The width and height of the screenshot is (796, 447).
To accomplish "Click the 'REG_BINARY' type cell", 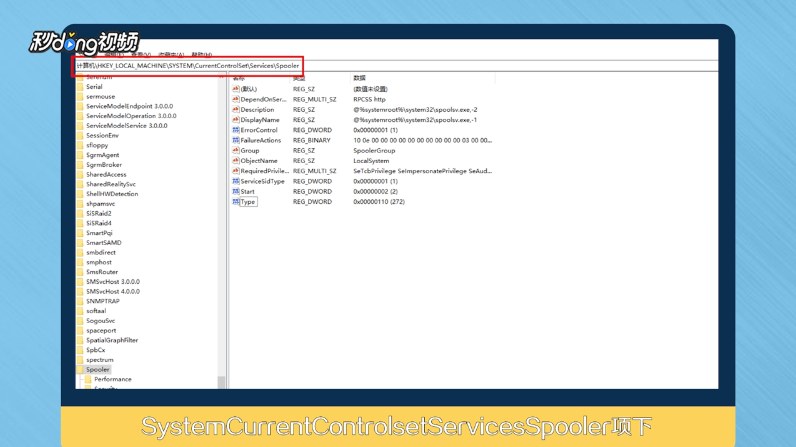I will (311, 140).
